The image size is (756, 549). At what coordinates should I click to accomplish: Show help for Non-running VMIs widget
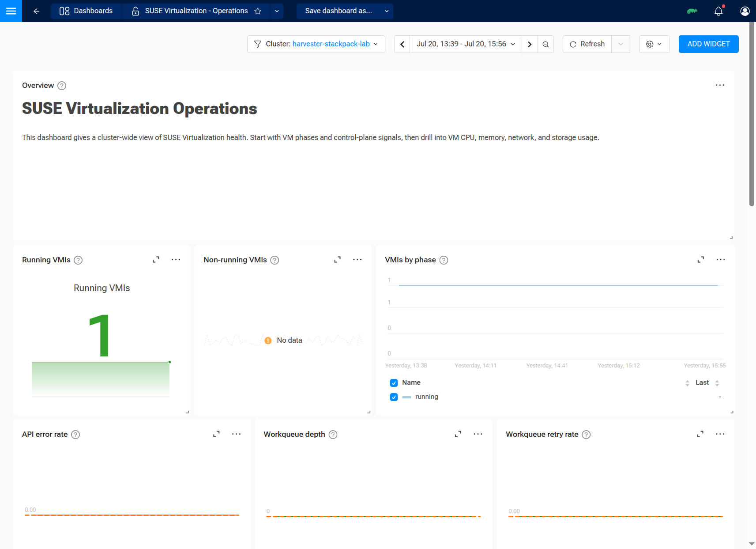pos(275,260)
